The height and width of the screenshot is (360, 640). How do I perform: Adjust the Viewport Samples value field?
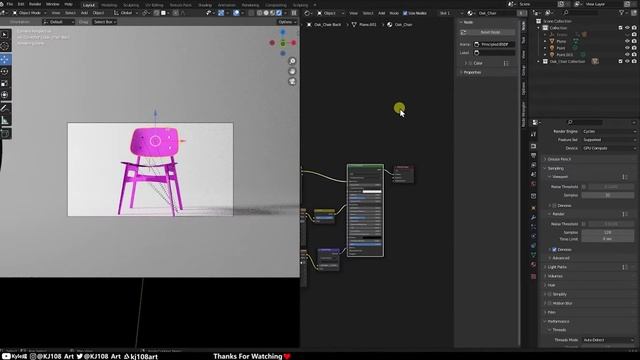coord(608,195)
